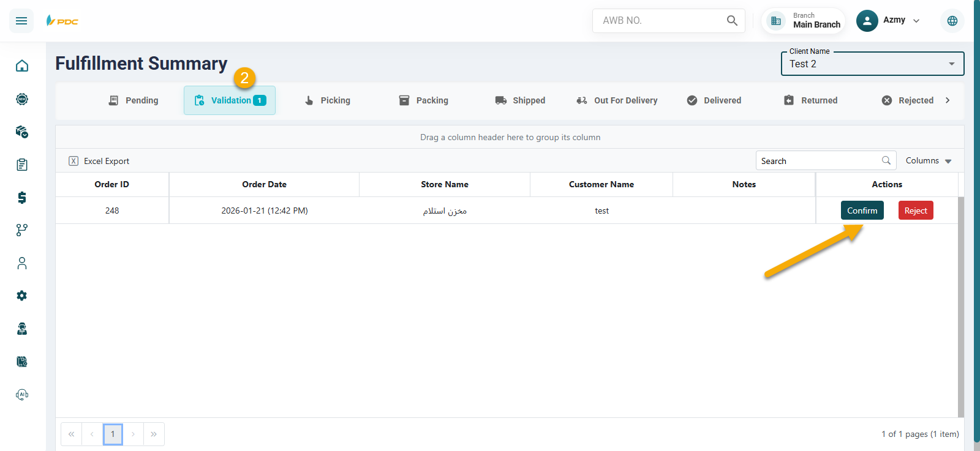This screenshot has height=451, width=980.
Task: Click the store name cell مخزن استلام
Action: pos(445,211)
